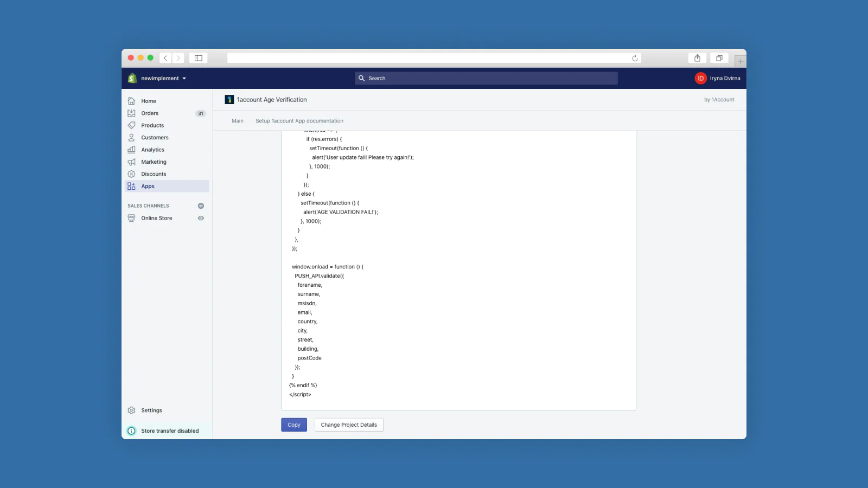Click the SALES CHANNELS heading
This screenshot has width=868, height=488.
[x=148, y=206]
